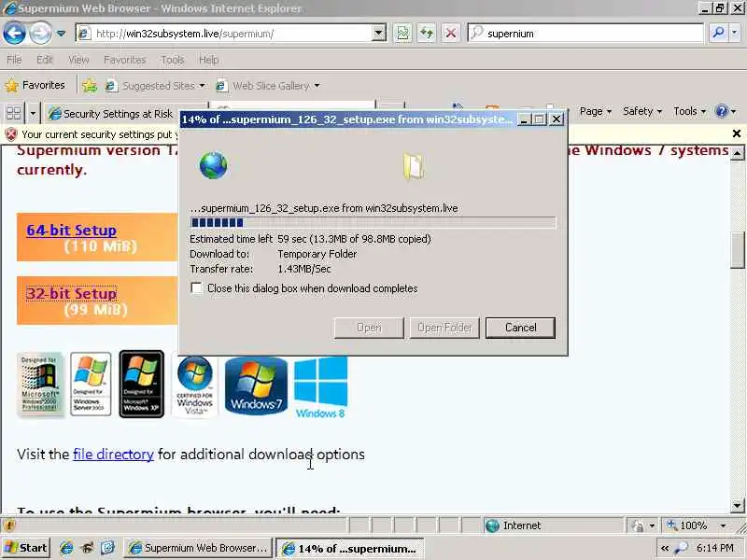Click the vertical scrollbar thumb
Screen dimensions: 747x560
pyautogui.click(x=737, y=249)
